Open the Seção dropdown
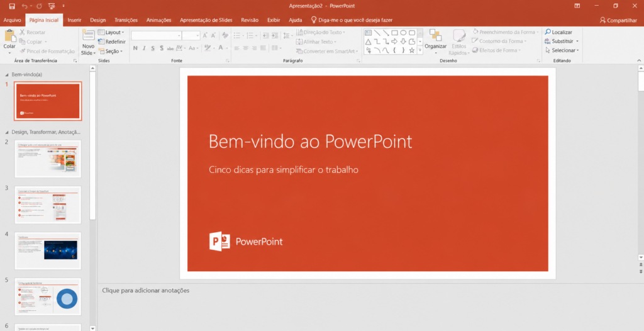Image resolution: width=644 pixels, height=331 pixels. pos(111,52)
